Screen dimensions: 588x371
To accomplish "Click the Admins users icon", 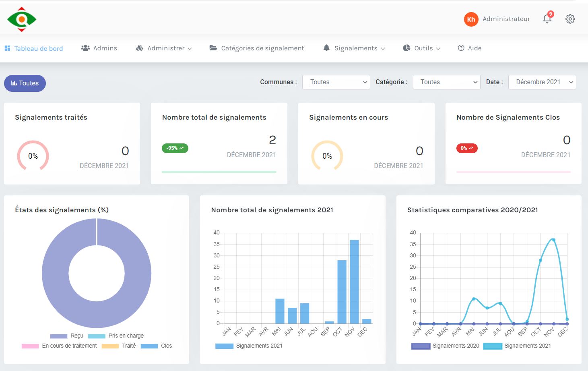I will [85, 48].
